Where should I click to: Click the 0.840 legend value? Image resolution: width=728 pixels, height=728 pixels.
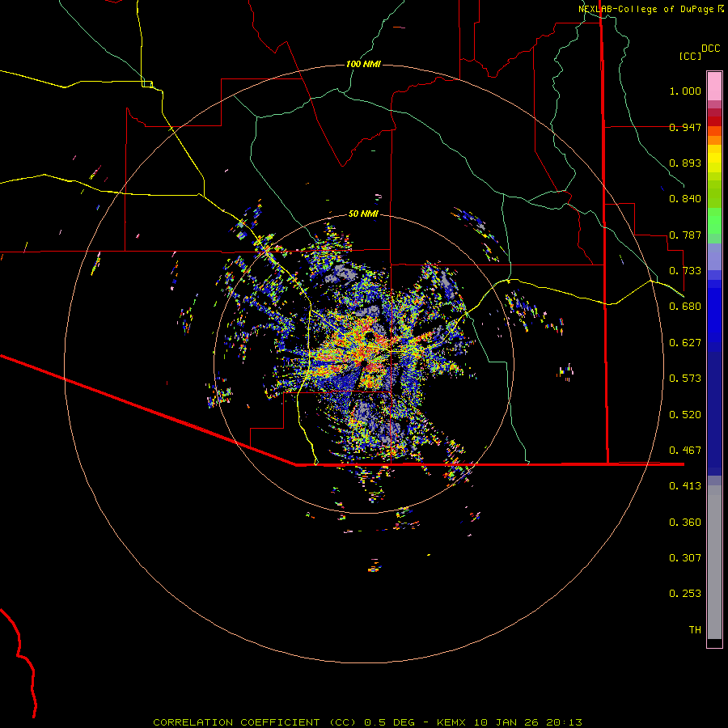coord(685,199)
